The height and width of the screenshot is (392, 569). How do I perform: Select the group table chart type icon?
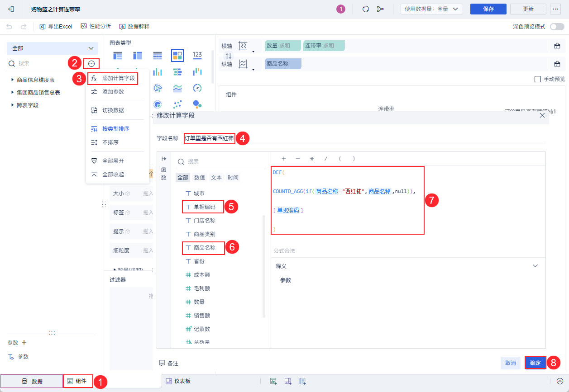click(x=118, y=56)
